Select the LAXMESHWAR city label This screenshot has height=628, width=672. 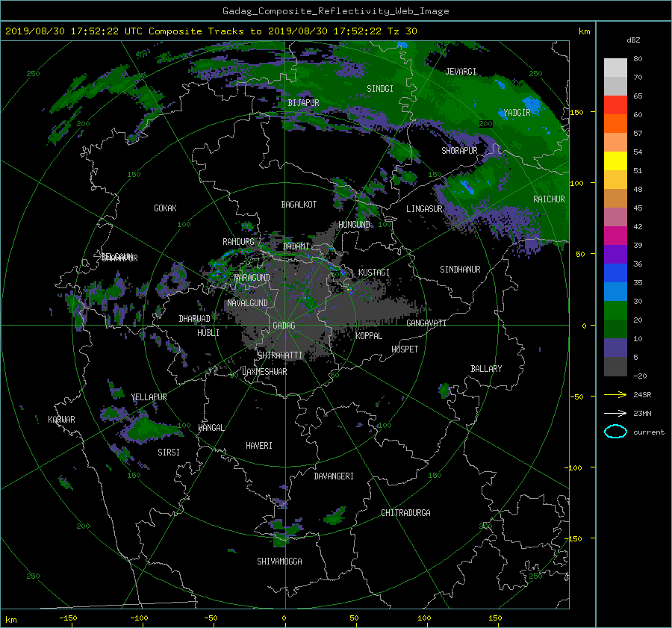(x=264, y=372)
